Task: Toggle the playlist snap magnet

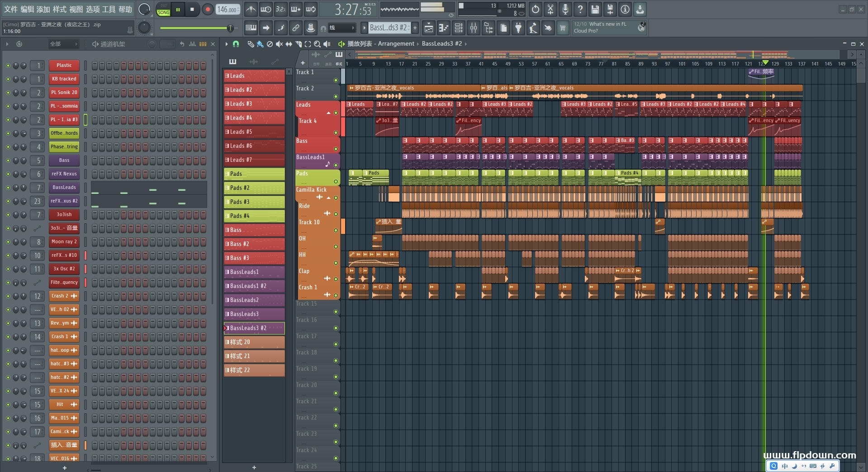Action: pyautogui.click(x=236, y=44)
